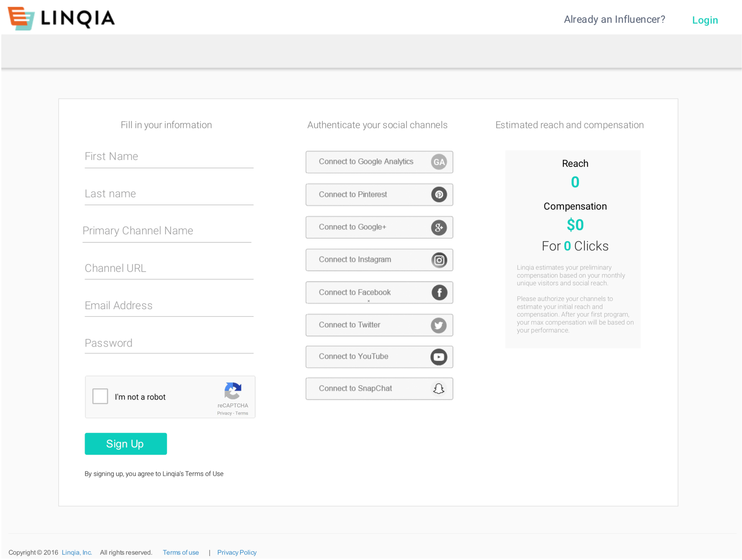The height and width of the screenshot is (560, 742).
Task: Click the Instagram camera icon
Action: click(439, 260)
